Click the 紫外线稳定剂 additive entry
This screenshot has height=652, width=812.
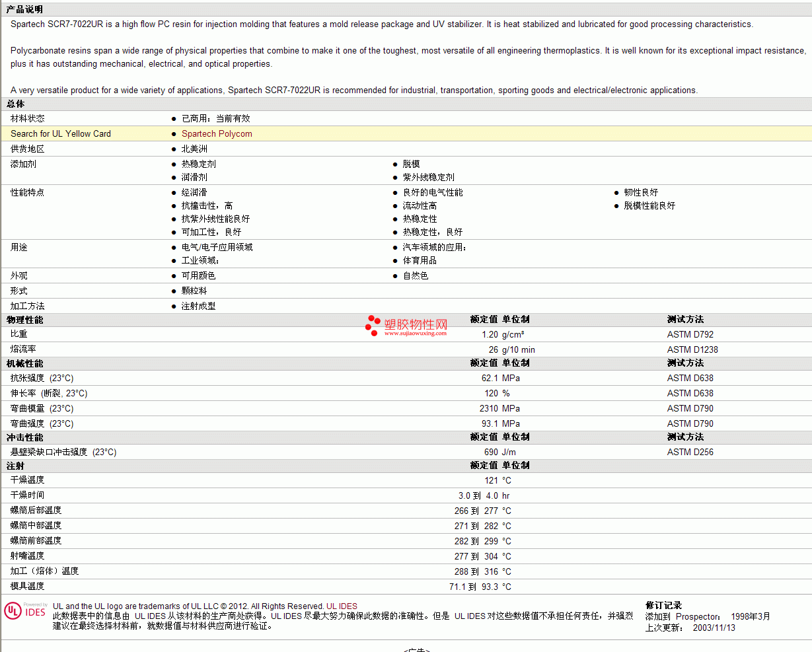coord(429,177)
